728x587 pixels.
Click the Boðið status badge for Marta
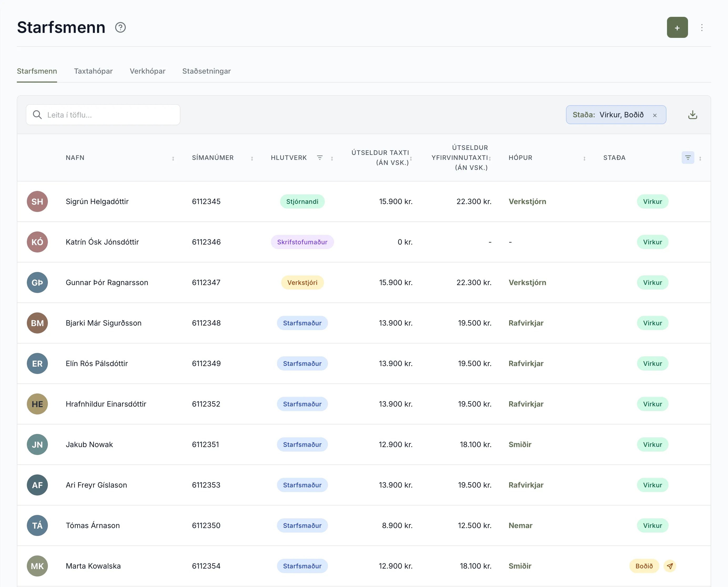pos(644,566)
